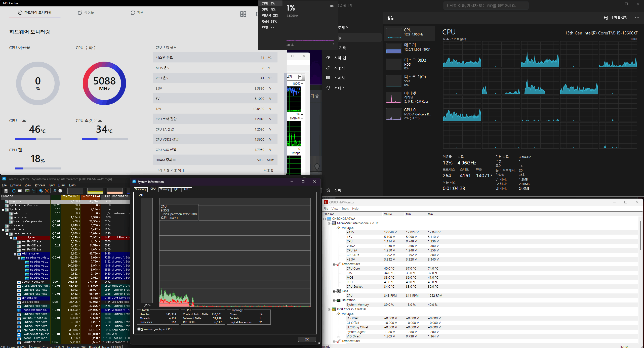Click the Save icon in Process Explorer toolbar
This screenshot has height=348, width=644.
(x=6, y=191)
